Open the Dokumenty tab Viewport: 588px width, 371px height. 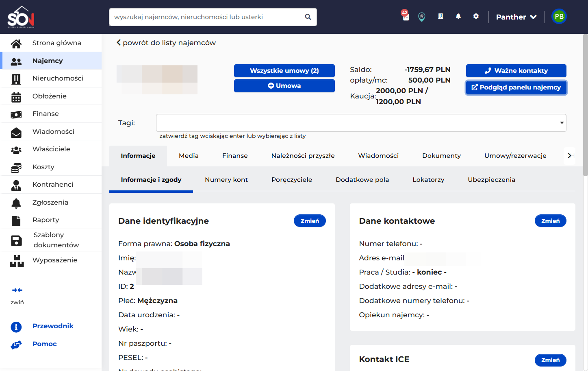[x=442, y=156]
